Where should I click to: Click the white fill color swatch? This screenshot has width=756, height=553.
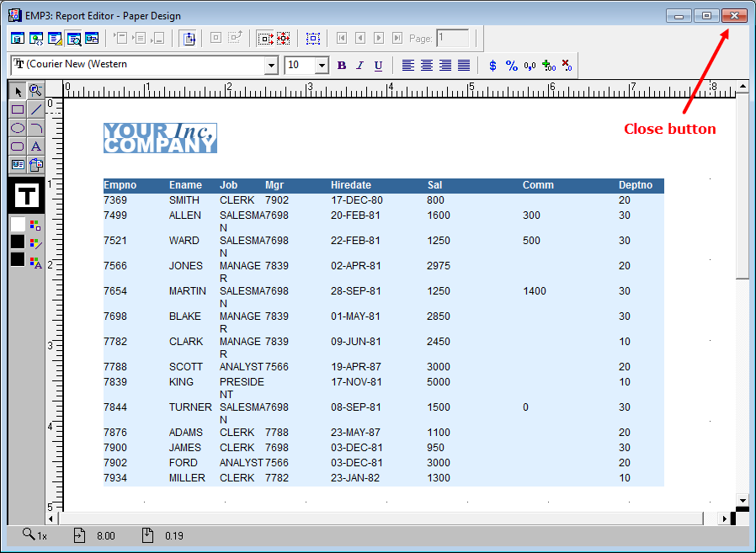(x=18, y=225)
